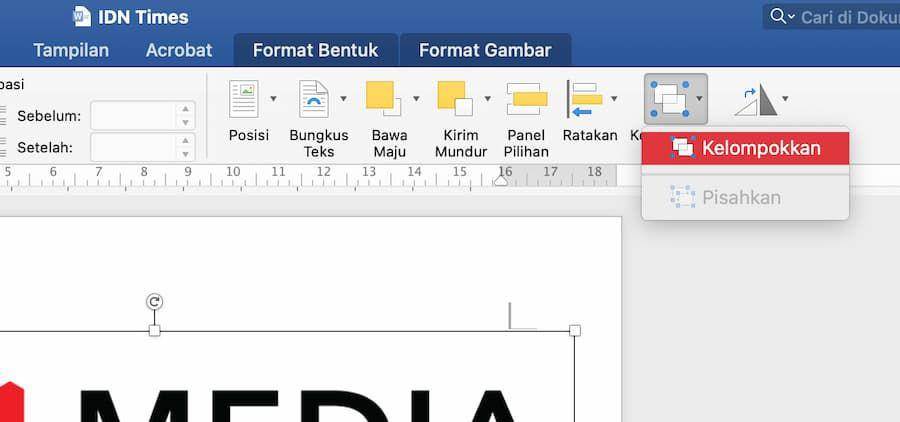Image resolution: width=900 pixels, height=422 pixels.
Task: Click the Cari di Dokumen search field
Action: [831, 17]
